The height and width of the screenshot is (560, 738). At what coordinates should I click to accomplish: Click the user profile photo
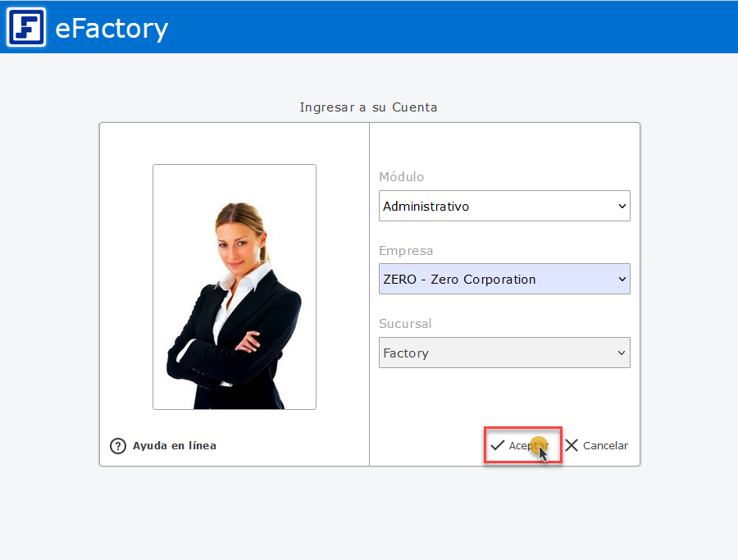pyautogui.click(x=235, y=287)
